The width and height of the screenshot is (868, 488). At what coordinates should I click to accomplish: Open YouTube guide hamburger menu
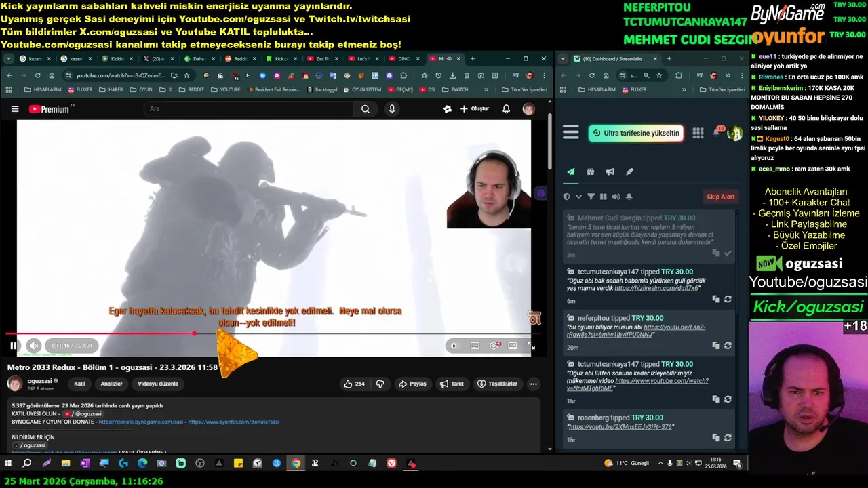point(15,109)
